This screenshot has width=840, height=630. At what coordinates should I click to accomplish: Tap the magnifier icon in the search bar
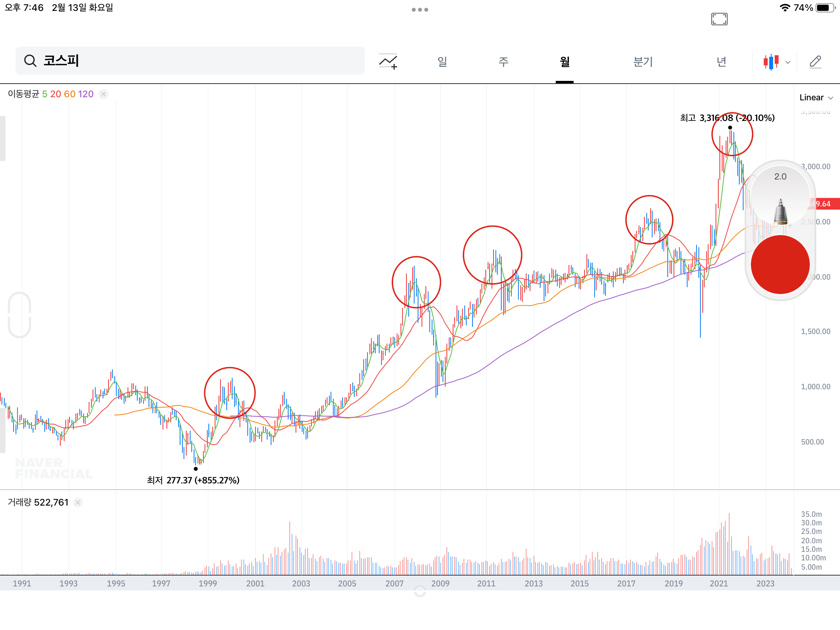point(31,61)
